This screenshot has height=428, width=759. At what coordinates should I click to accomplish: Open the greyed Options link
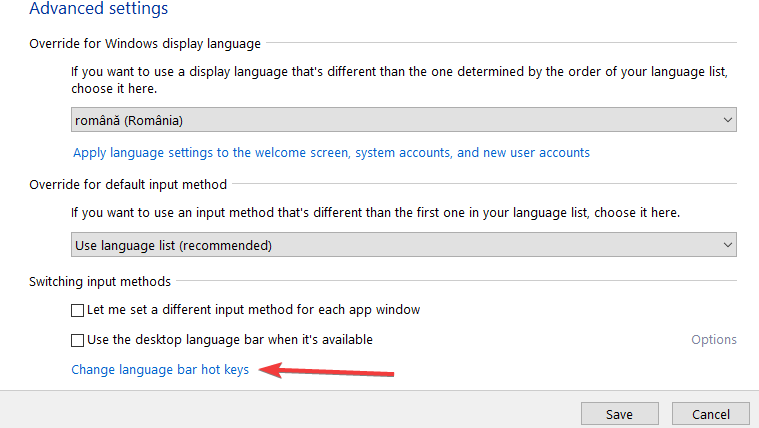click(713, 339)
